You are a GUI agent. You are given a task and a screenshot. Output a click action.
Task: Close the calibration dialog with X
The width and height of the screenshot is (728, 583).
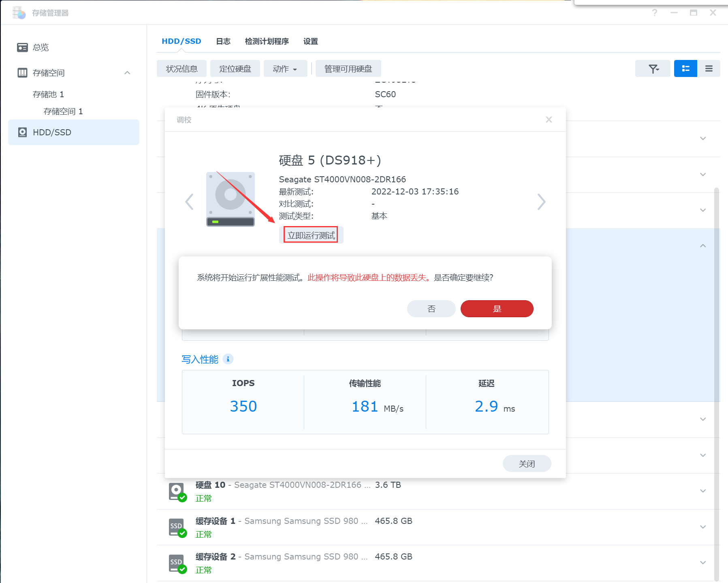[549, 120]
